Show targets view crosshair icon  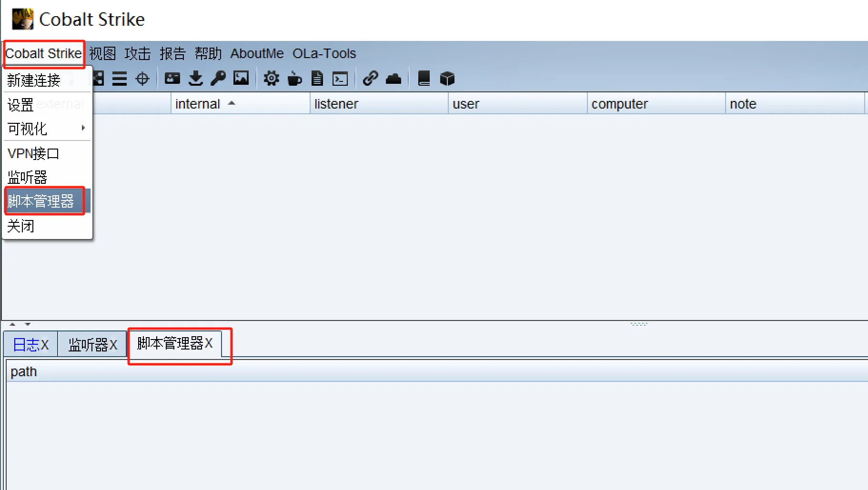(x=142, y=79)
